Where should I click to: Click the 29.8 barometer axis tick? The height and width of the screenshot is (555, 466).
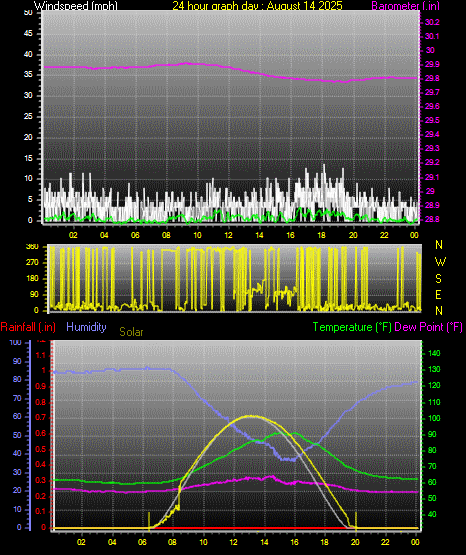click(x=432, y=78)
